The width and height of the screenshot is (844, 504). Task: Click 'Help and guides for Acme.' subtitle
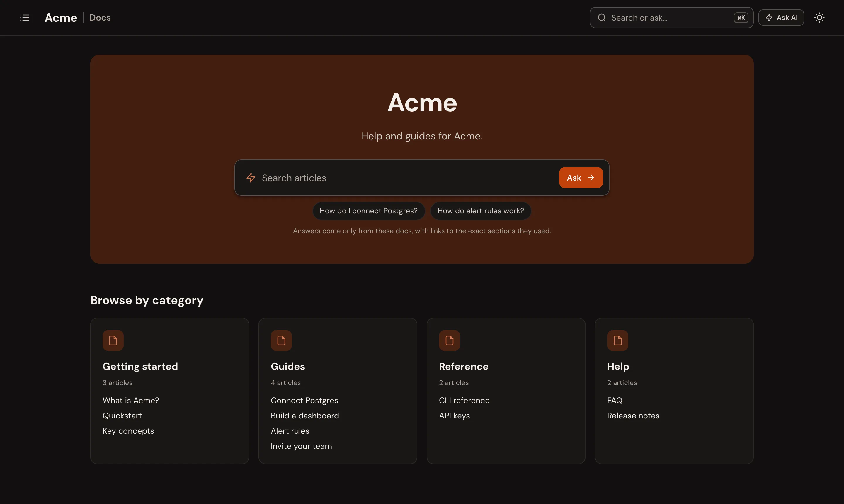point(422,136)
